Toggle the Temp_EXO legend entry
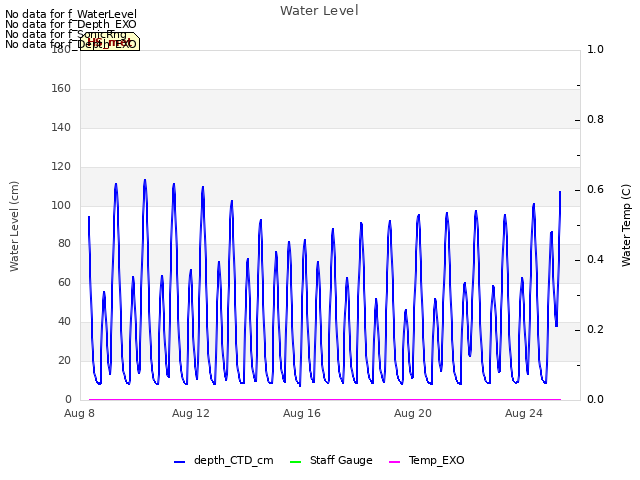The height and width of the screenshot is (480, 640). (x=427, y=461)
